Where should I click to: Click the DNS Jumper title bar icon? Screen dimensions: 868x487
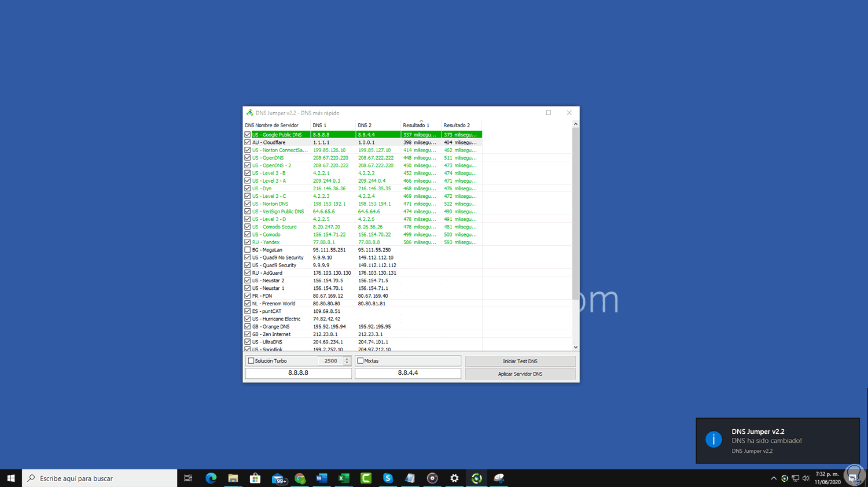[x=249, y=113]
